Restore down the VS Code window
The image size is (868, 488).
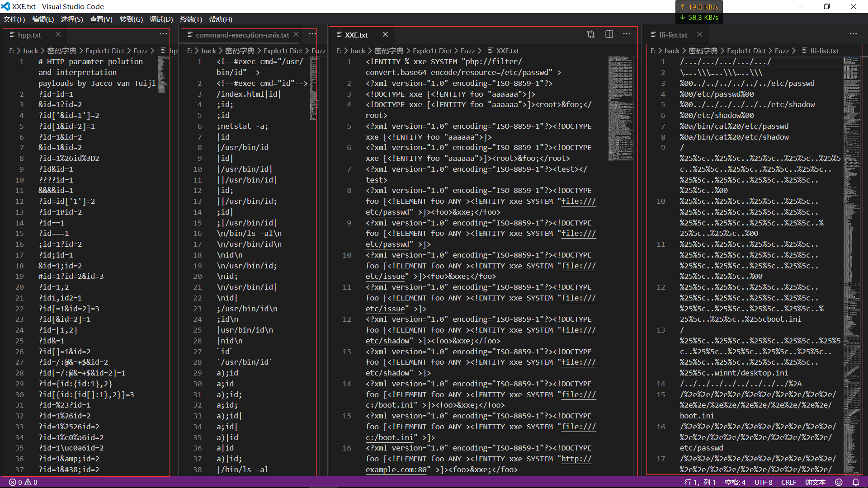tap(827, 6)
